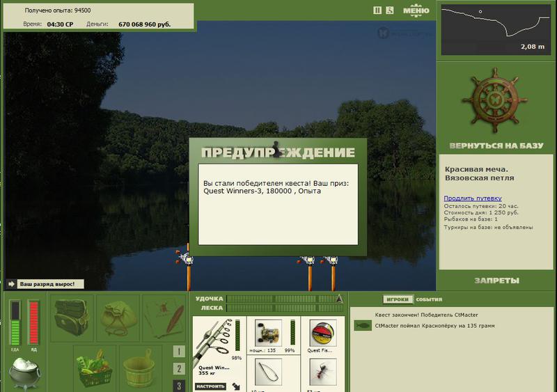Click the pointer arrow at end of УДОЧКА bar
Image resolution: width=557 pixels, height=392 pixels.
tap(339, 299)
